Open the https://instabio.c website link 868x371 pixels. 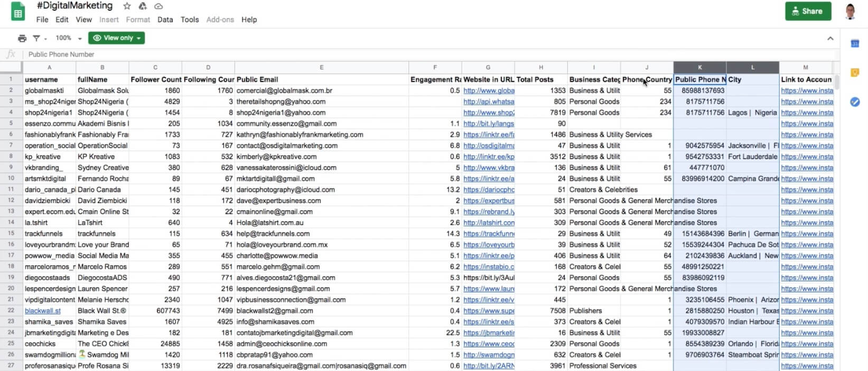tap(489, 267)
